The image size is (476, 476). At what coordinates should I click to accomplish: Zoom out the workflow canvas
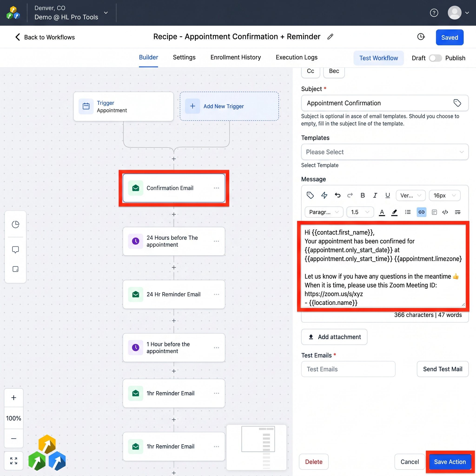pos(14,439)
